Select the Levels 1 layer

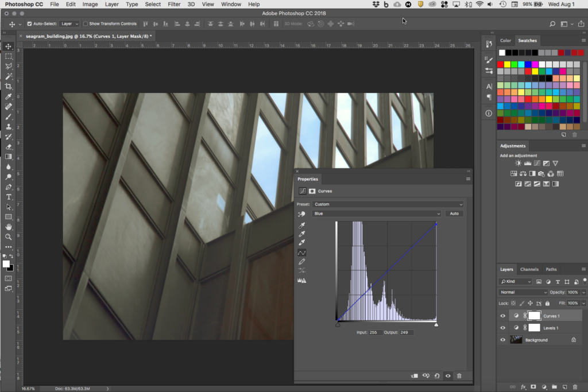point(551,328)
